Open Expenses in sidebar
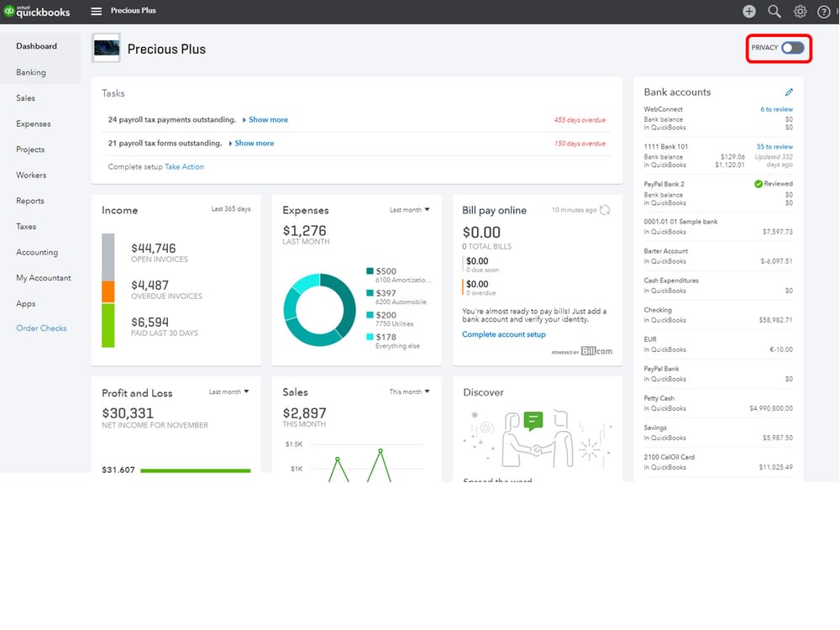Image resolution: width=840 pixels, height=630 pixels. pyautogui.click(x=34, y=123)
